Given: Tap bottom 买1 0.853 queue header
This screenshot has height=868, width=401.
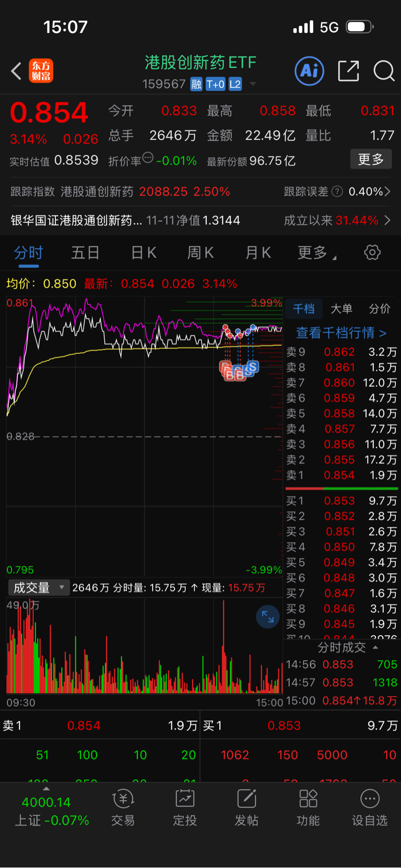Looking at the screenshot, I should pyautogui.click(x=300, y=726).
